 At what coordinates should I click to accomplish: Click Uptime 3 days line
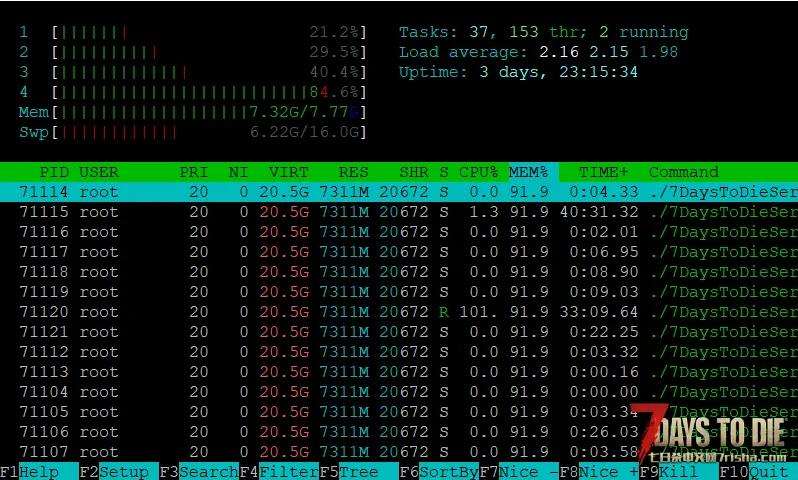518,72
